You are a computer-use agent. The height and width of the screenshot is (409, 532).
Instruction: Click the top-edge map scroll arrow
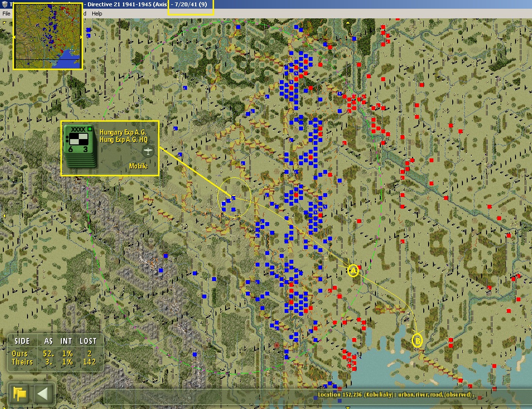pyautogui.click(x=348, y=22)
